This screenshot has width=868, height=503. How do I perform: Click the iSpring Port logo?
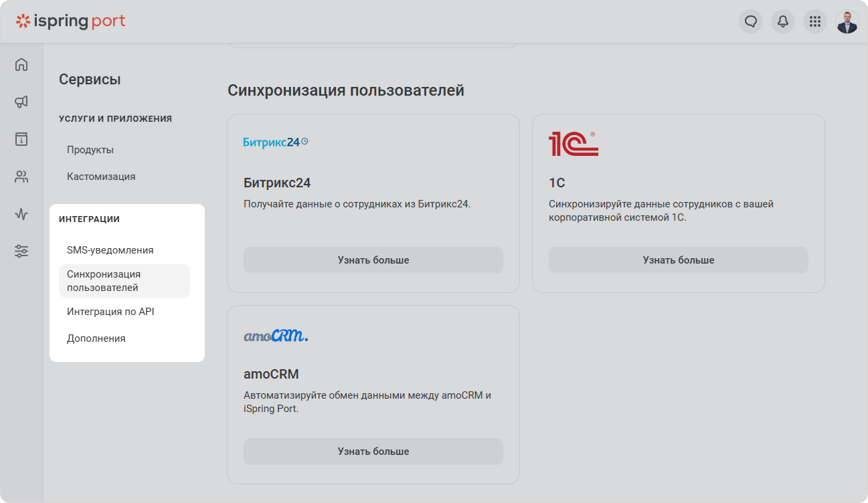[x=70, y=21]
